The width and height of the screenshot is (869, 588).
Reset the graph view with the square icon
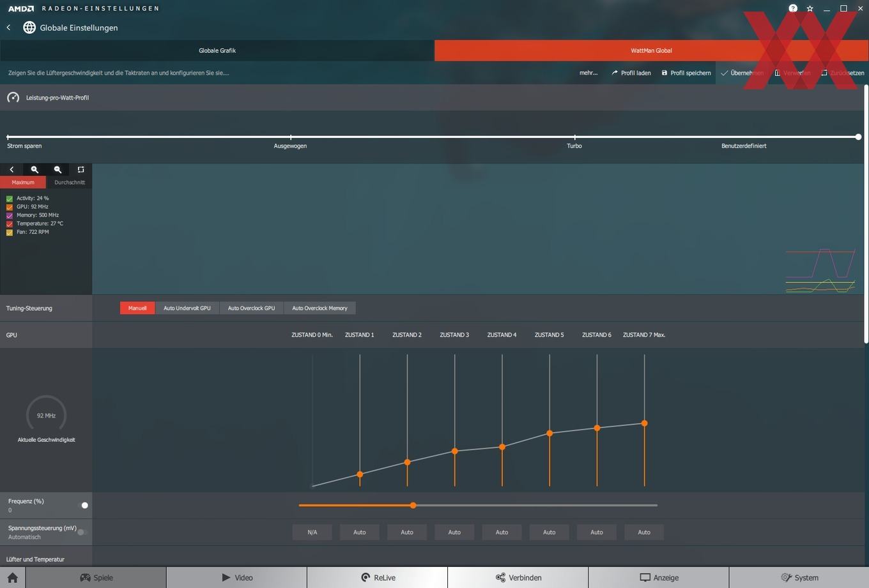click(81, 170)
